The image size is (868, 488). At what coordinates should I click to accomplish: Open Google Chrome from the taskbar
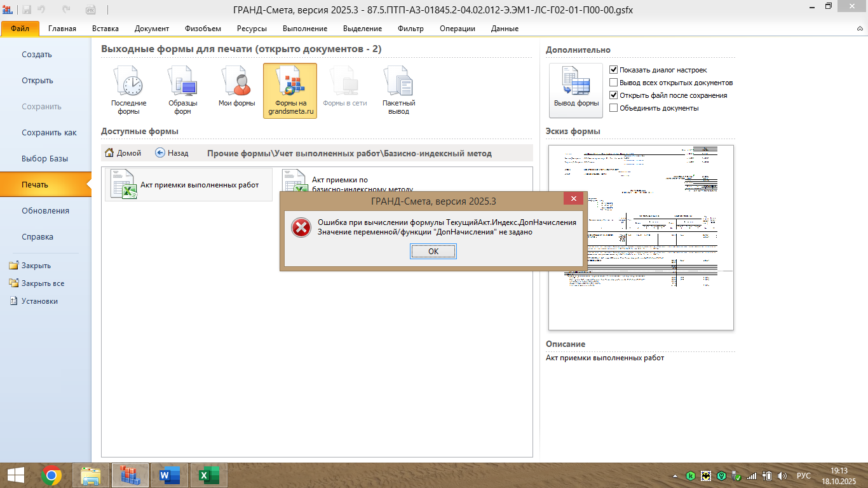pos(51,475)
